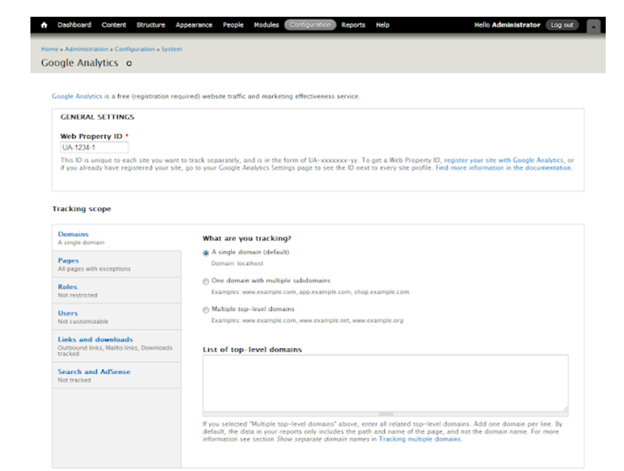This screenshot has height=471, width=624.
Task: Open the Structure menu
Action: [151, 25]
